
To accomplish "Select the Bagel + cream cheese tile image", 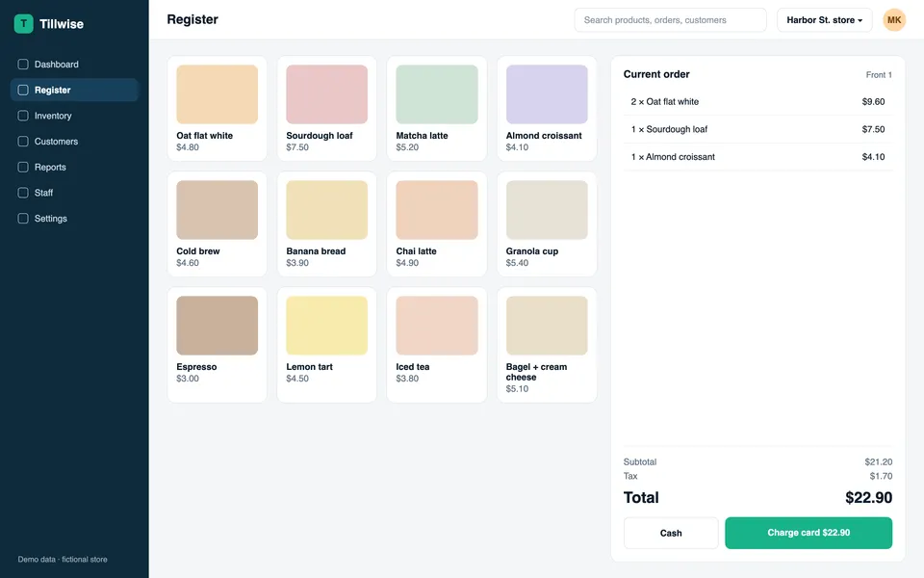I will coord(547,326).
